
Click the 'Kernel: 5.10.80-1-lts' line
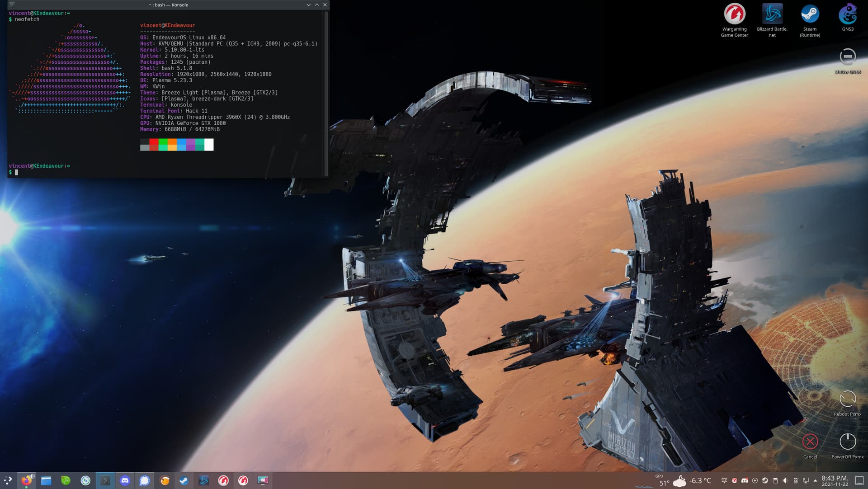coord(172,50)
